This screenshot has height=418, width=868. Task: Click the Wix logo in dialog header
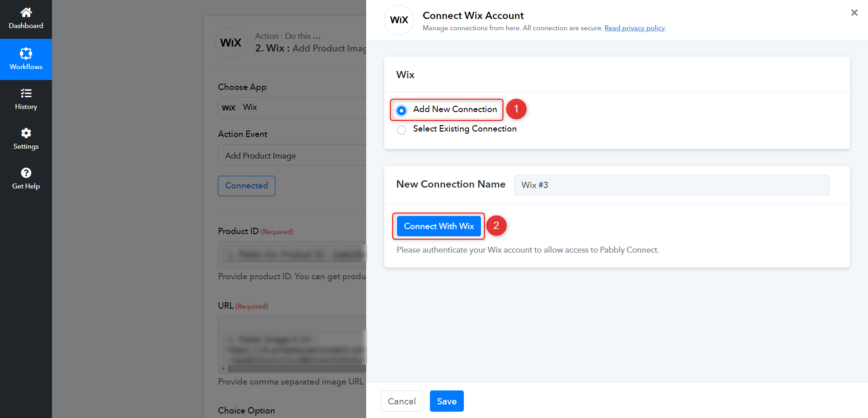399,20
